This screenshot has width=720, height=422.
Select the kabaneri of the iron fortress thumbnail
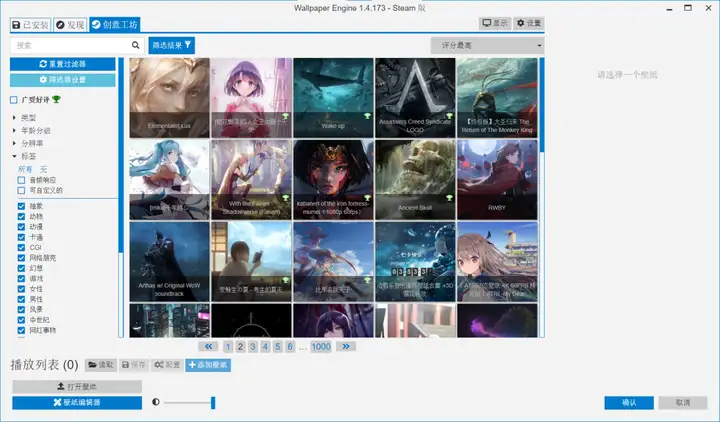(x=333, y=180)
